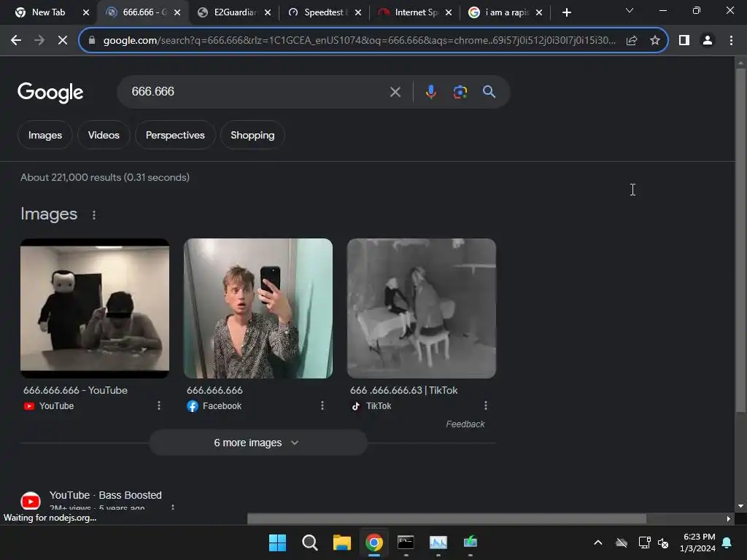Open the YouTube thumbnail with the doll figure
Screen dimensions: 747x560
click(95, 308)
